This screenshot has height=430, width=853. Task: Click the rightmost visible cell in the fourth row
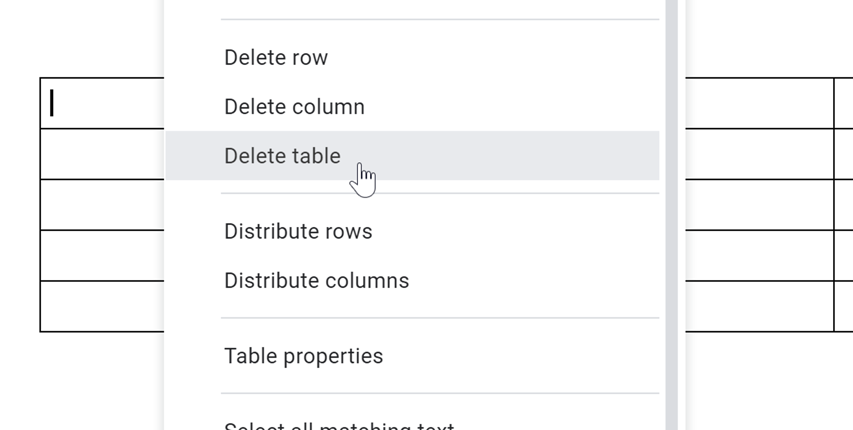pos(843,256)
